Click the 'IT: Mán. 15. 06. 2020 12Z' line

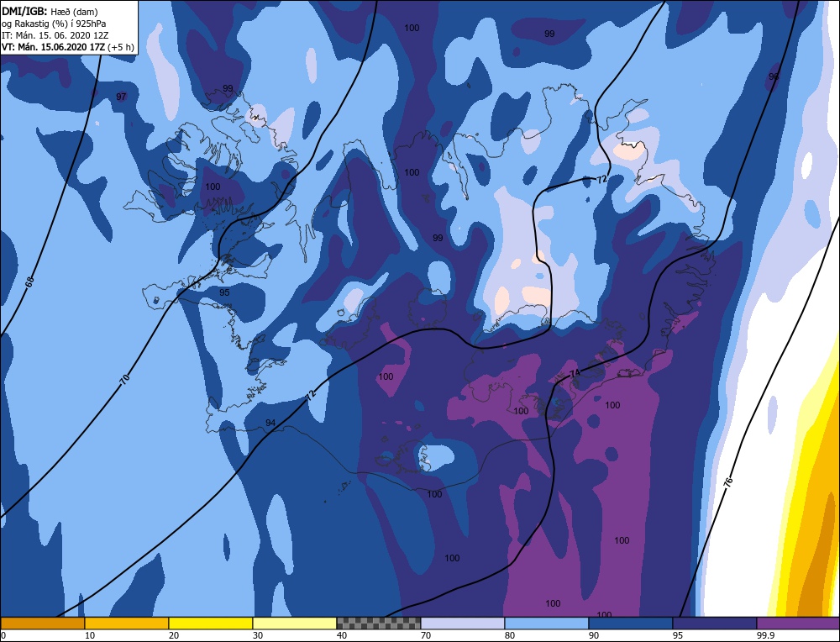pyautogui.click(x=55, y=35)
